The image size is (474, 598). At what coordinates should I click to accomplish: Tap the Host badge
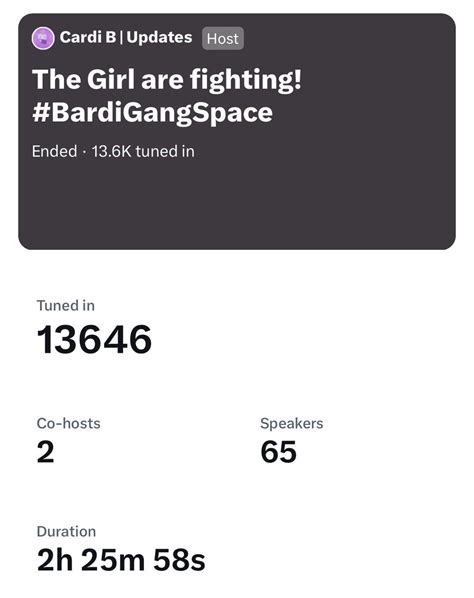click(223, 39)
